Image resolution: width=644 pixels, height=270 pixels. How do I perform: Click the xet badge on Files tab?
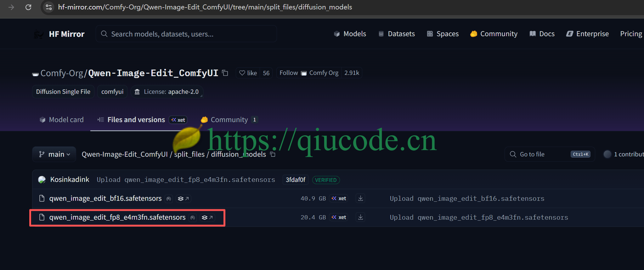click(x=178, y=120)
